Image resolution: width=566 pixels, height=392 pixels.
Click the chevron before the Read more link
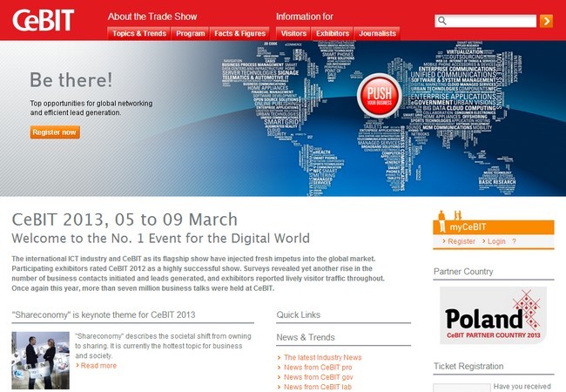tap(77, 365)
